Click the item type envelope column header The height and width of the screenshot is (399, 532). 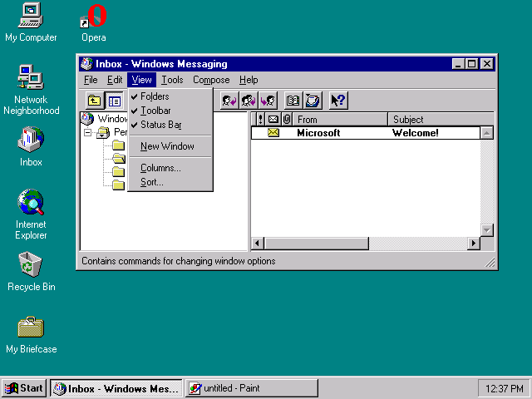[273, 120]
